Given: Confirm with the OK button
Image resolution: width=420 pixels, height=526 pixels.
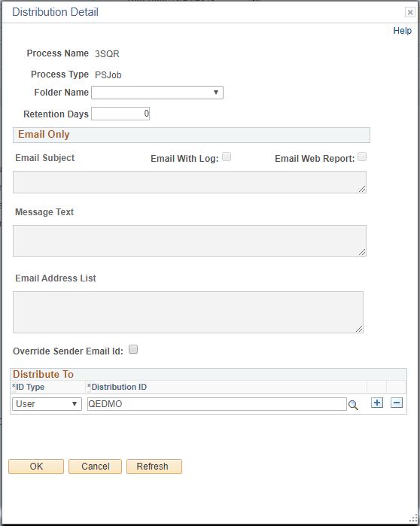Looking at the screenshot, I should pyautogui.click(x=36, y=467).
